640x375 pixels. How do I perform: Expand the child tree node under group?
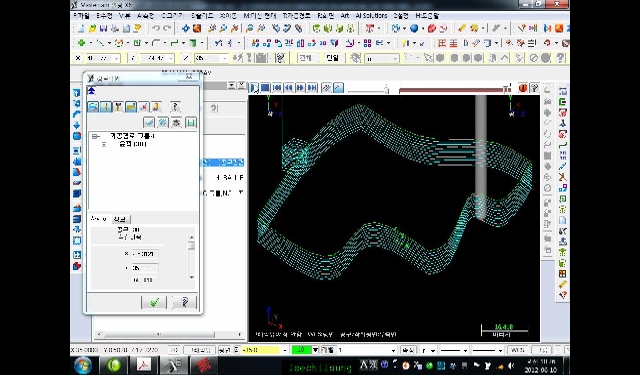click(x=104, y=144)
